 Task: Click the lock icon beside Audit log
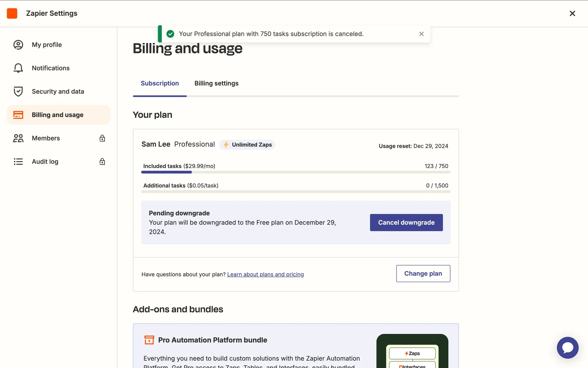coord(102,161)
